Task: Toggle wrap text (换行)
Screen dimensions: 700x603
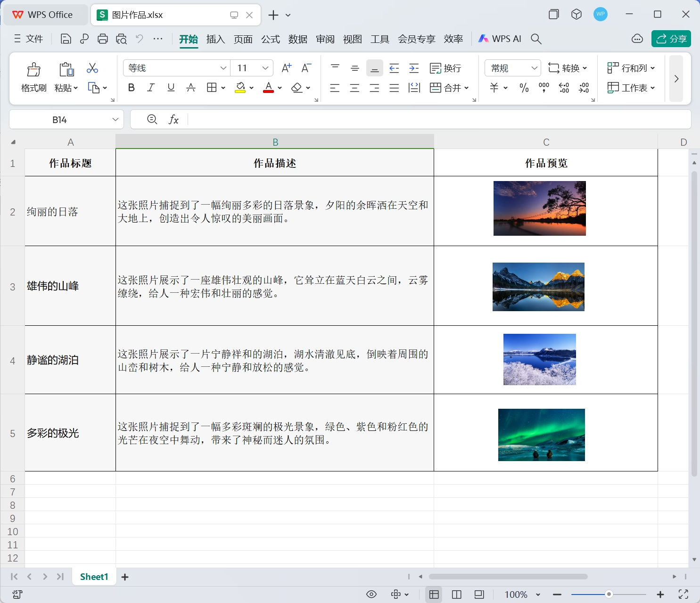Action: click(445, 68)
